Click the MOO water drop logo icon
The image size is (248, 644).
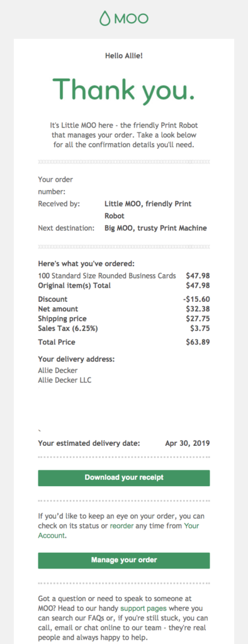pos(105,18)
